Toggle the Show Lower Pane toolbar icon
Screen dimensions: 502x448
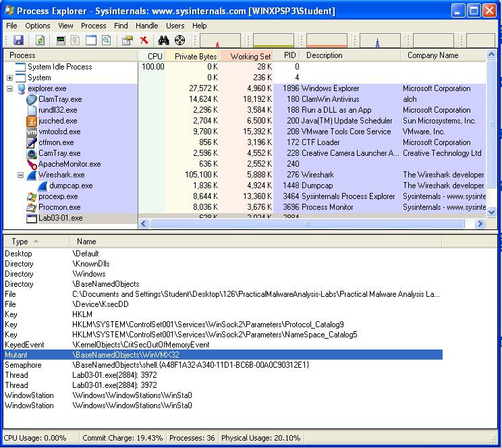[91, 40]
